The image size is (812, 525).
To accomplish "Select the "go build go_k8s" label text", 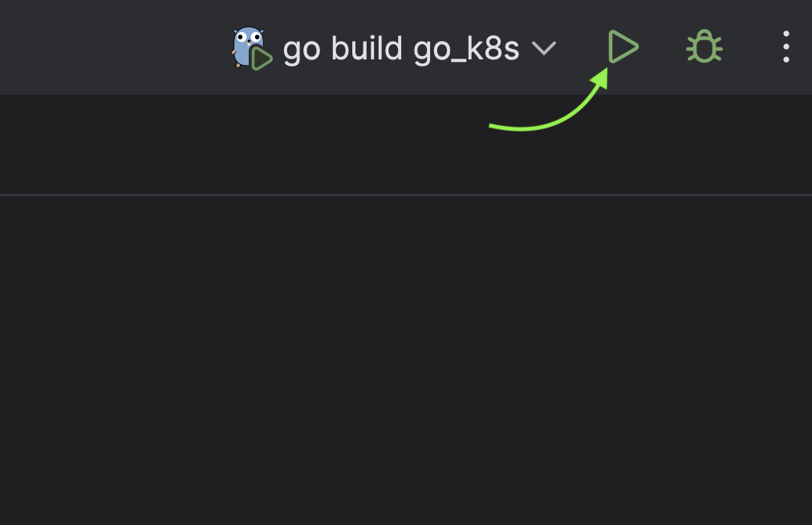I will tap(401, 49).
